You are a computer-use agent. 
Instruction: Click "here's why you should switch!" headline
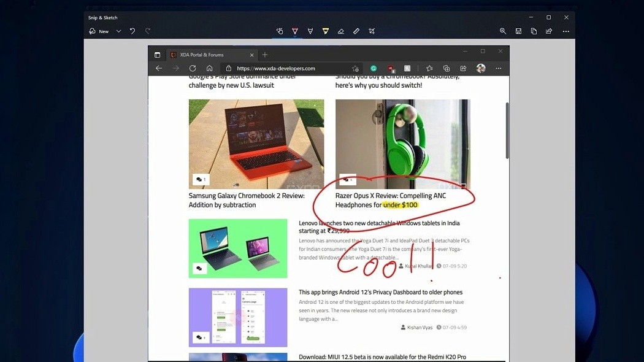(x=378, y=85)
